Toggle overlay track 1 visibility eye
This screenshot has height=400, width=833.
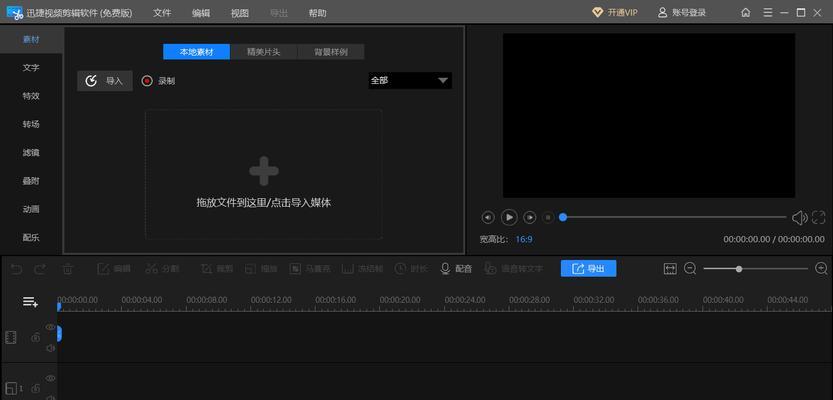tap(50, 378)
